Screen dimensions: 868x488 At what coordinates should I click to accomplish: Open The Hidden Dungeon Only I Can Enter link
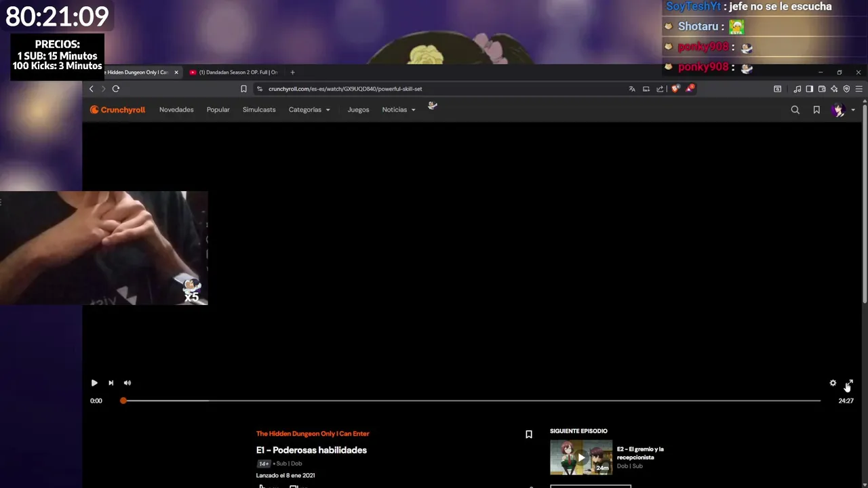pos(313,434)
